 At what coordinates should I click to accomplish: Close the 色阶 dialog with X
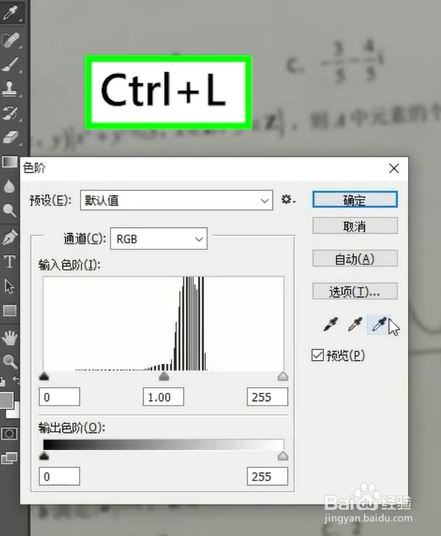click(394, 168)
